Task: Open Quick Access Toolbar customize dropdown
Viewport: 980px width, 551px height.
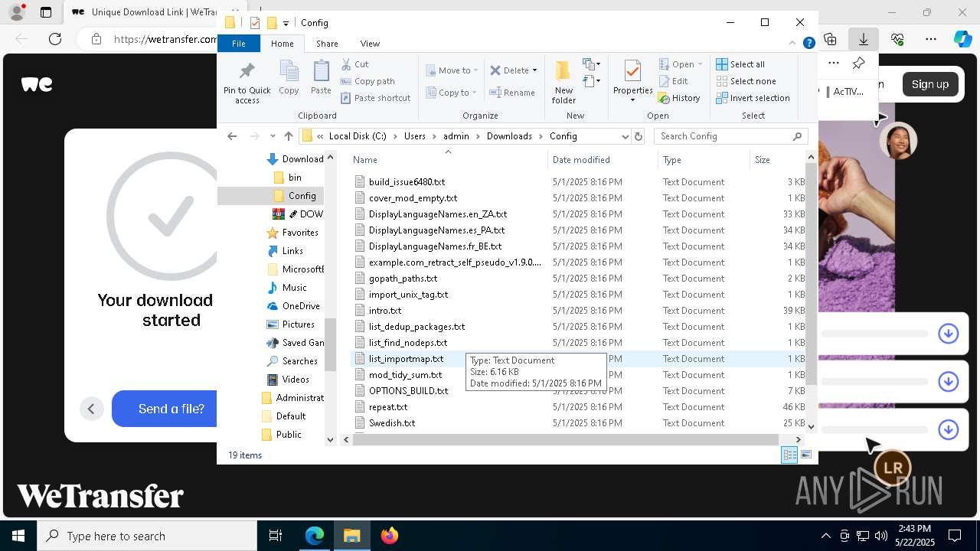Action: 286,24
